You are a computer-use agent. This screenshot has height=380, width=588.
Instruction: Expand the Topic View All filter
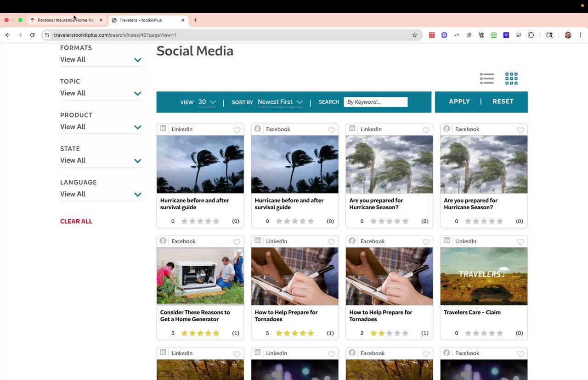(101, 93)
